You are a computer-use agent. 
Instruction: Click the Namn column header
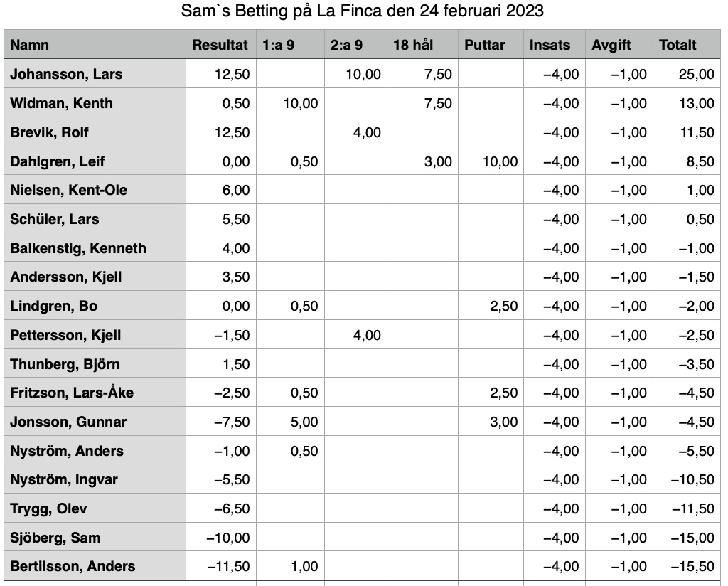click(95, 45)
